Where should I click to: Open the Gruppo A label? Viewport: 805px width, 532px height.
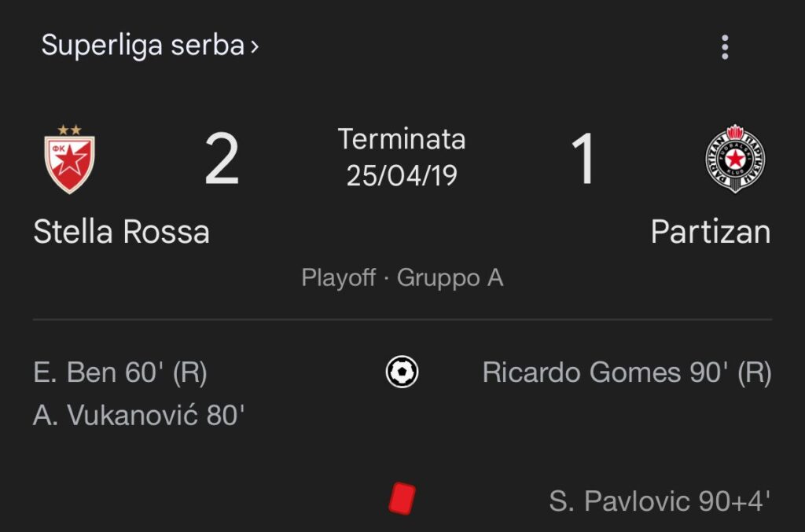pyautogui.click(x=450, y=278)
